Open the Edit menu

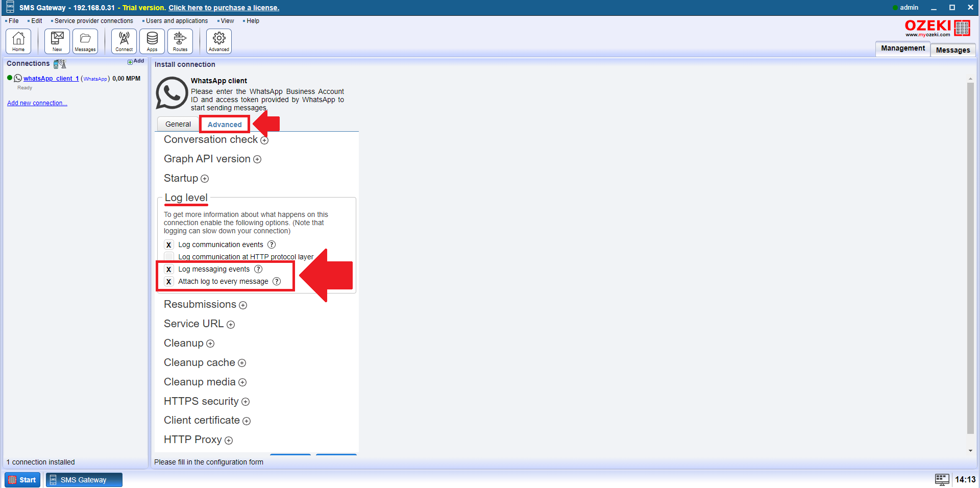36,21
